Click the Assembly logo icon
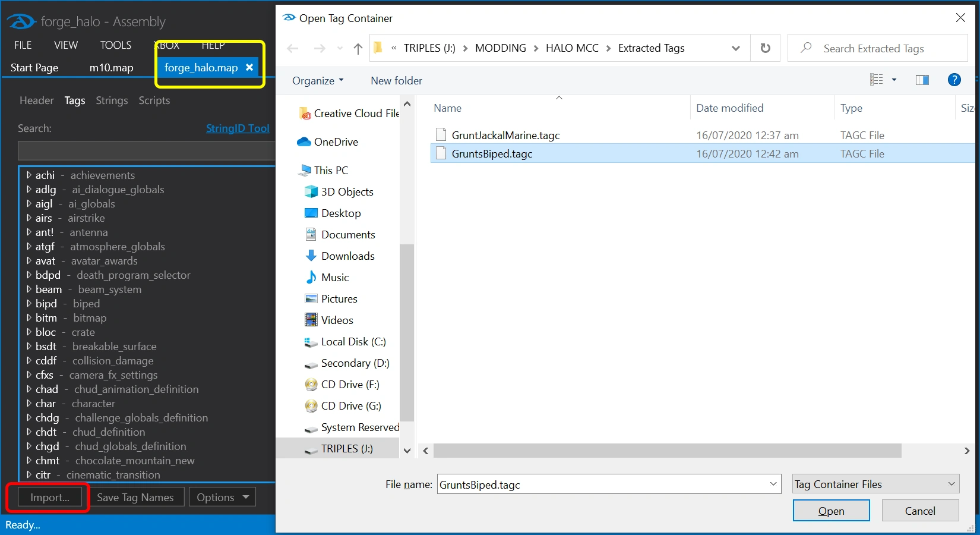 (21, 22)
